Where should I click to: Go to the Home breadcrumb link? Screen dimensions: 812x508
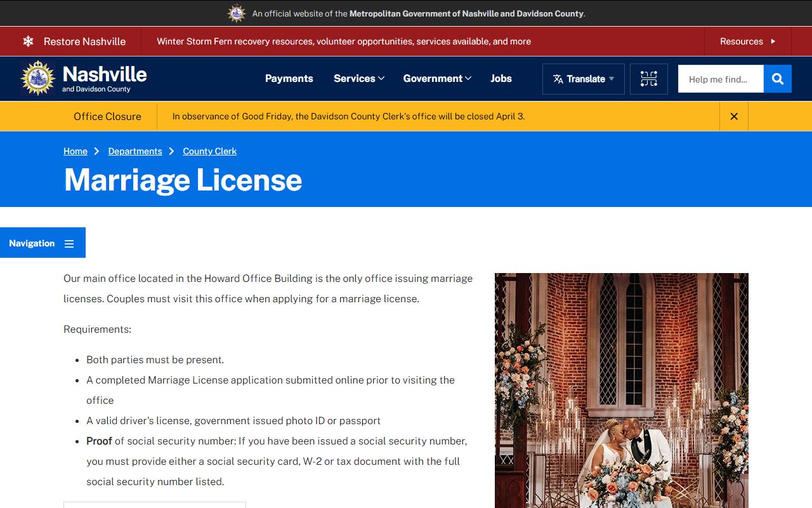pyautogui.click(x=75, y=151)
